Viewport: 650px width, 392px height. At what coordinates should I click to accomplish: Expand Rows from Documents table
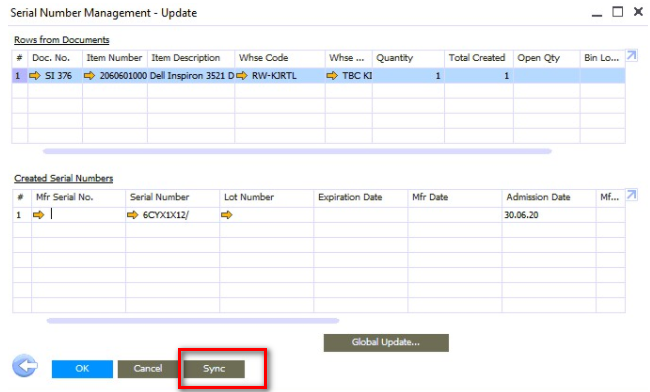(x=631, y=56)
